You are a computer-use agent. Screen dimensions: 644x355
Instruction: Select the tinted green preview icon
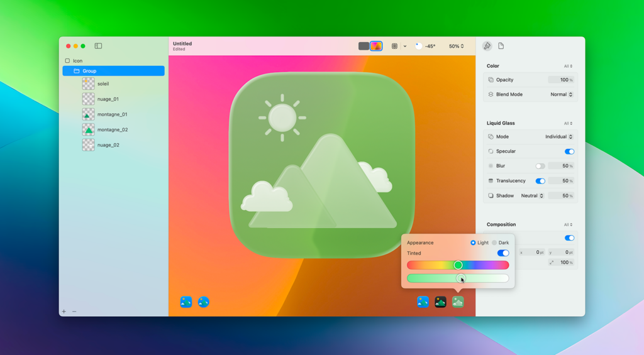(458, 302)
